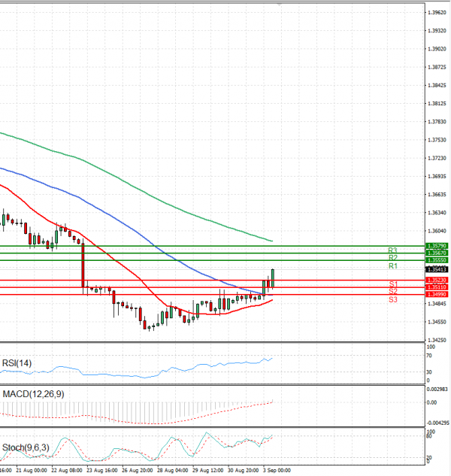Click the S3 support label
Viewport: 451px width, 476px height.
[393, 299]
